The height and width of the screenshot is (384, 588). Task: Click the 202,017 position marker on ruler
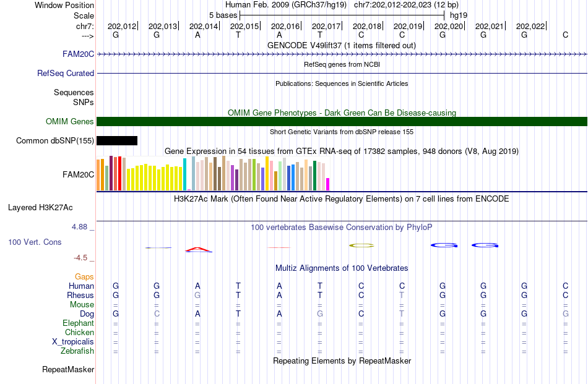[x=326, y=26]
